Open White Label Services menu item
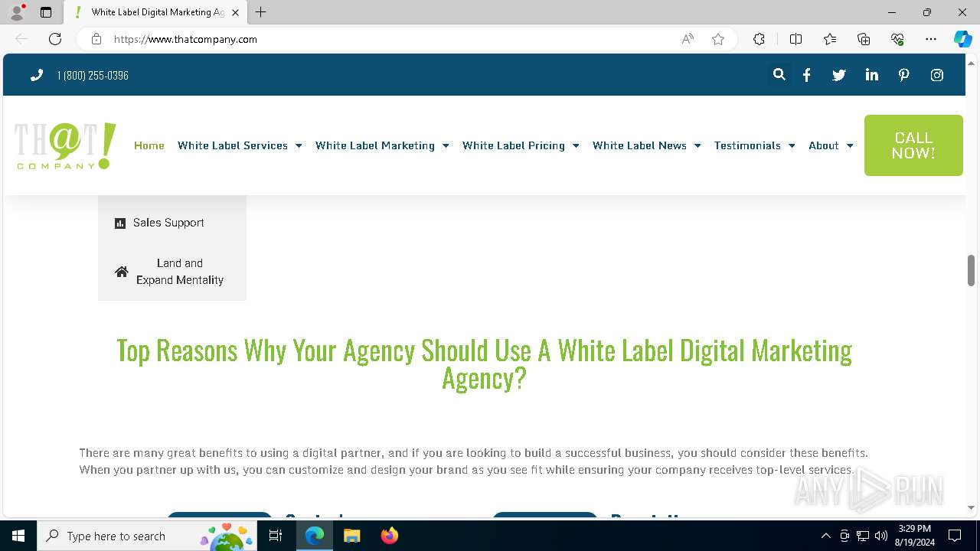This screenshot has height=551, width=980. click(233, 145)
